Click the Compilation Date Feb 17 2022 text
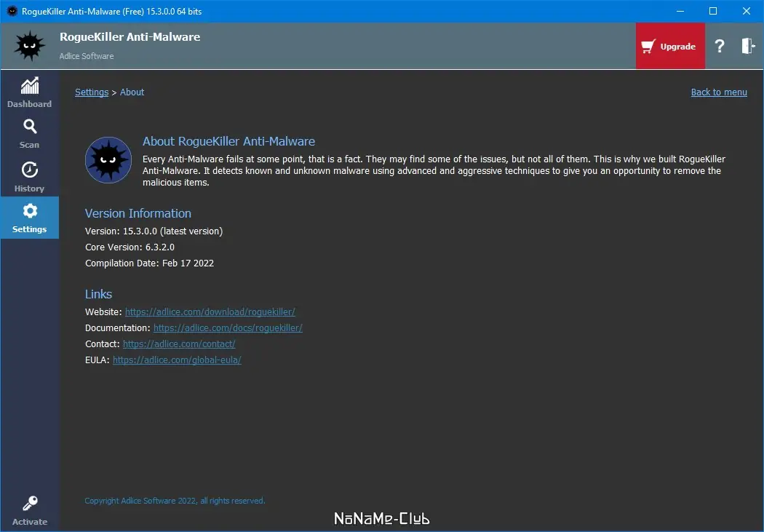 coord(150,263)
